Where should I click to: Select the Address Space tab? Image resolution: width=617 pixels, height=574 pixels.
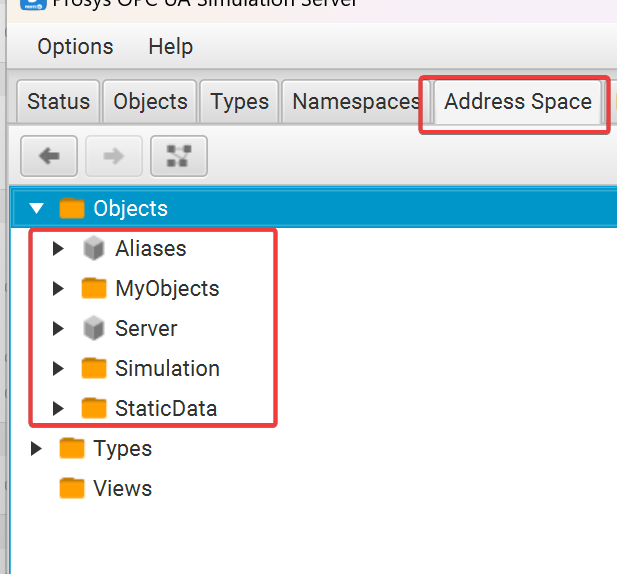(x=518, y=101)
